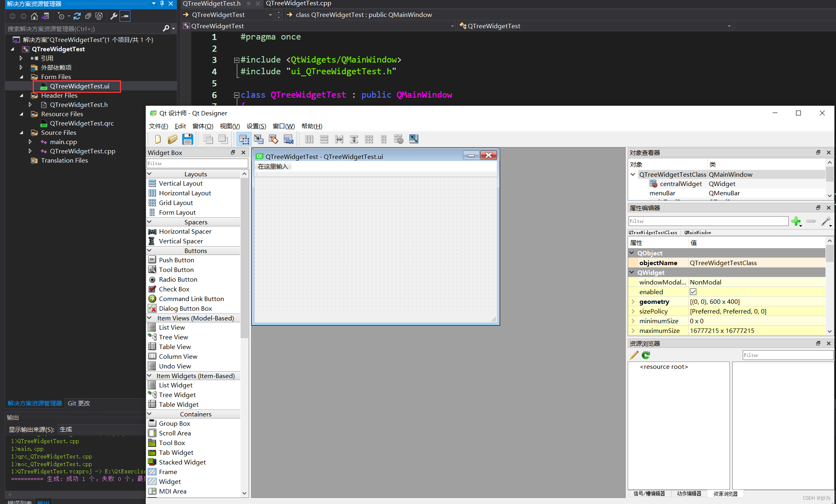Expand the geometry property row
The width and height of the screenshot is (836, 504).
click(633, 302)
